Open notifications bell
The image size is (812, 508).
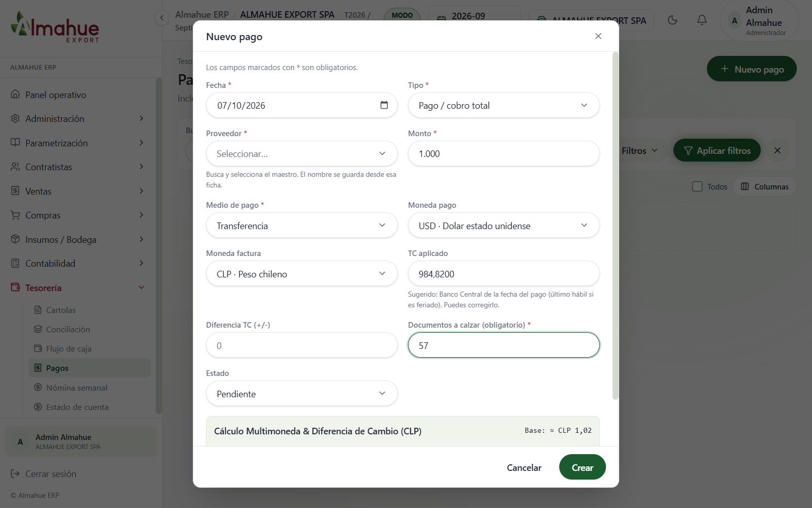[x=702, y=20]
